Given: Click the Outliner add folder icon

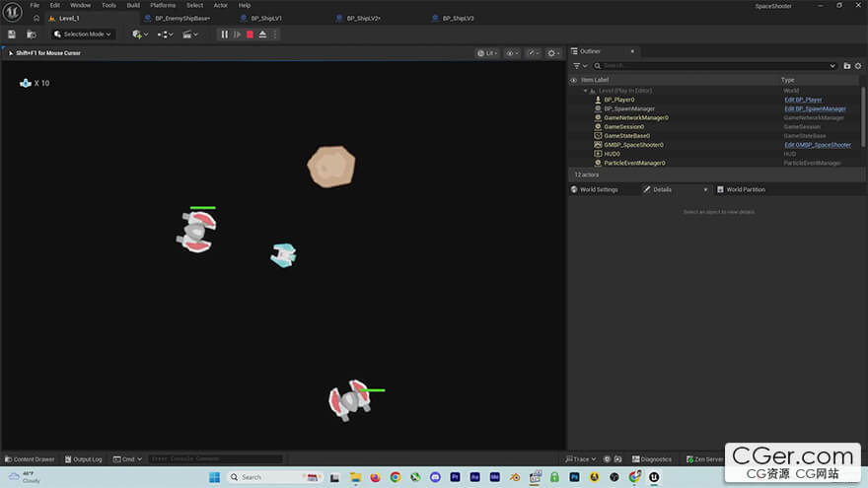Looking at the screenshot, I should click(x=846, y=66).
